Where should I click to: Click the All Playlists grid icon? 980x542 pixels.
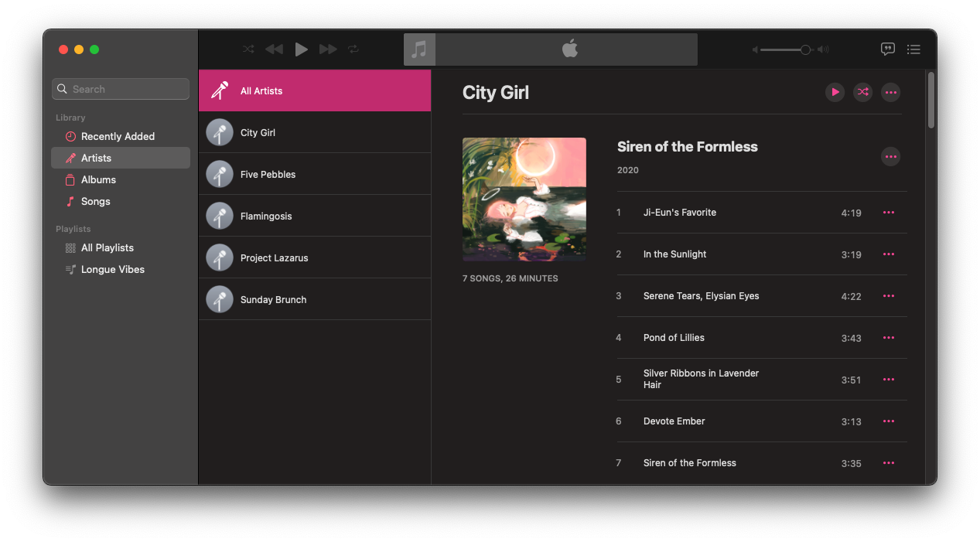70,247
